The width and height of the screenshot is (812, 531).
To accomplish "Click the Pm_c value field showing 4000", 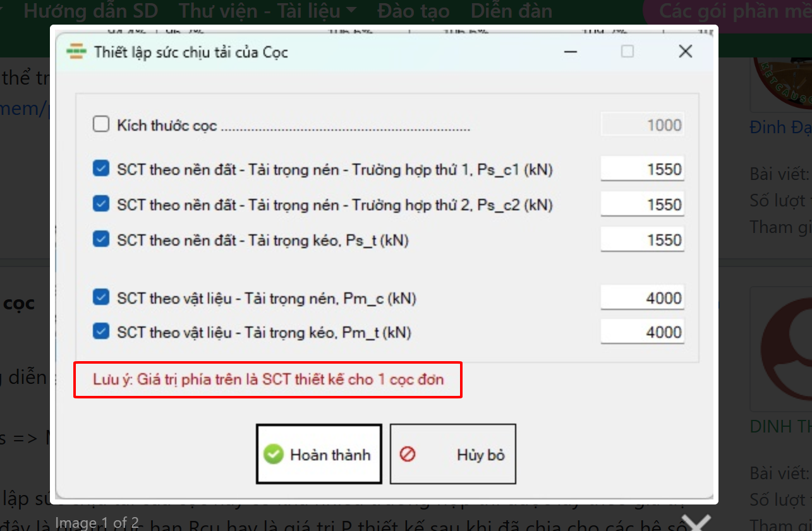I will click(x=642, y=298).
